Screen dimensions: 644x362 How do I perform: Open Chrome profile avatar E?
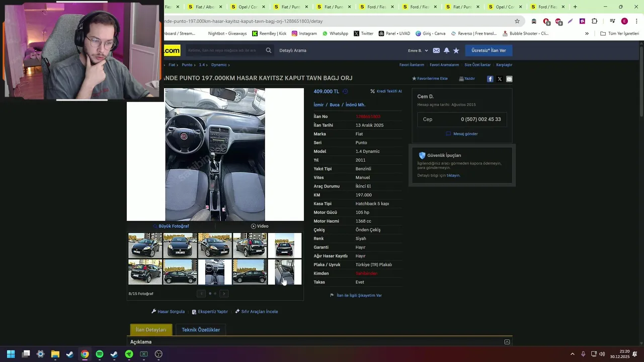click(624, 21)
